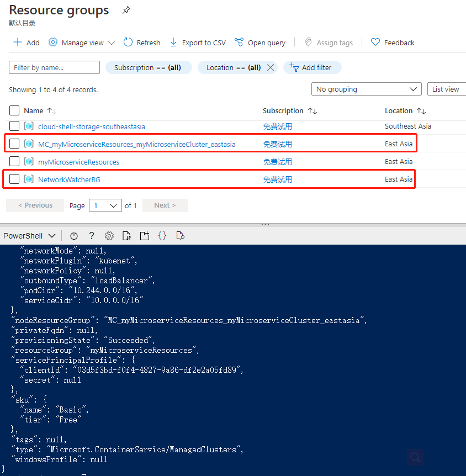Image resolution: width=466 pixels, height=476 pixels.
Task: Click the Assign tags tag icon
Action: point(308,42)
